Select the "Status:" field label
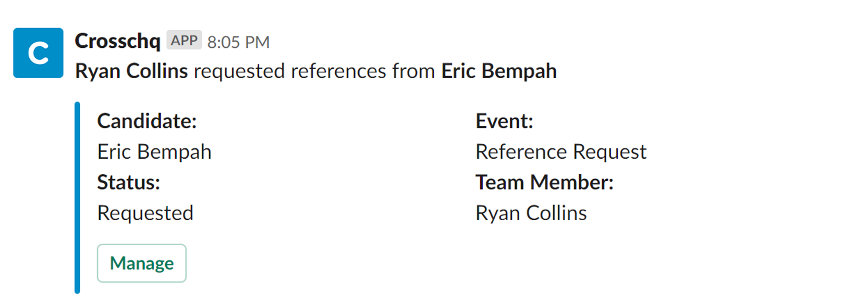Image resolution: width=868 pixels, height=305 pixels. 128,183
